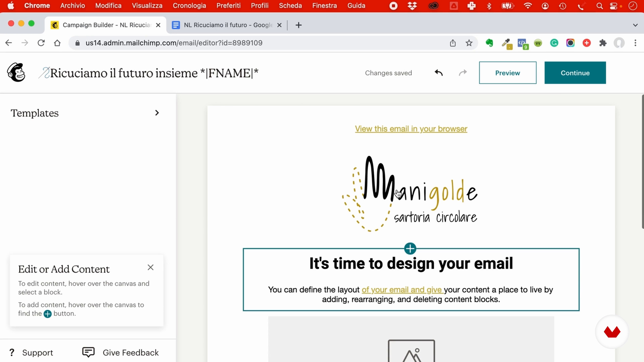
Task: Close the Edit or Add Content tip
Action: (150, 267)
